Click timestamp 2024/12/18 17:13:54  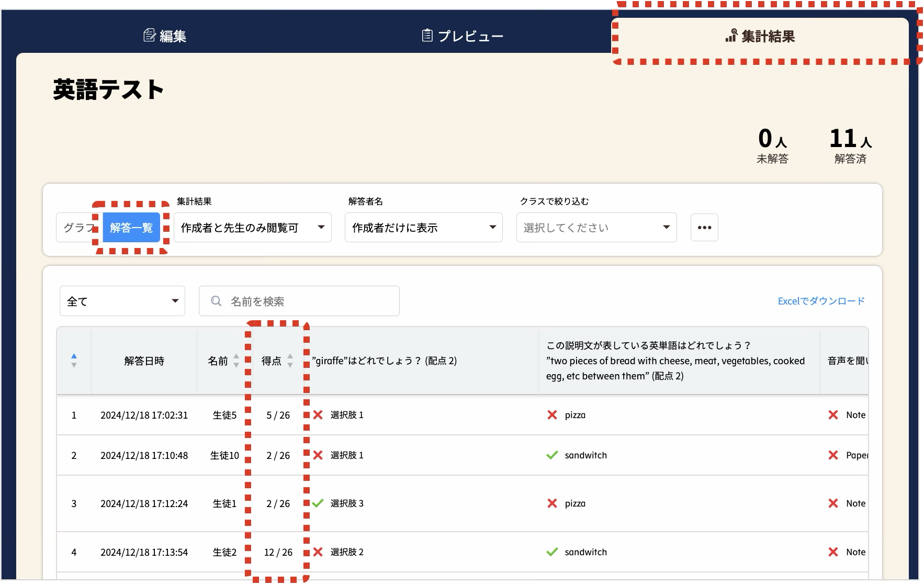click(144, 552)
